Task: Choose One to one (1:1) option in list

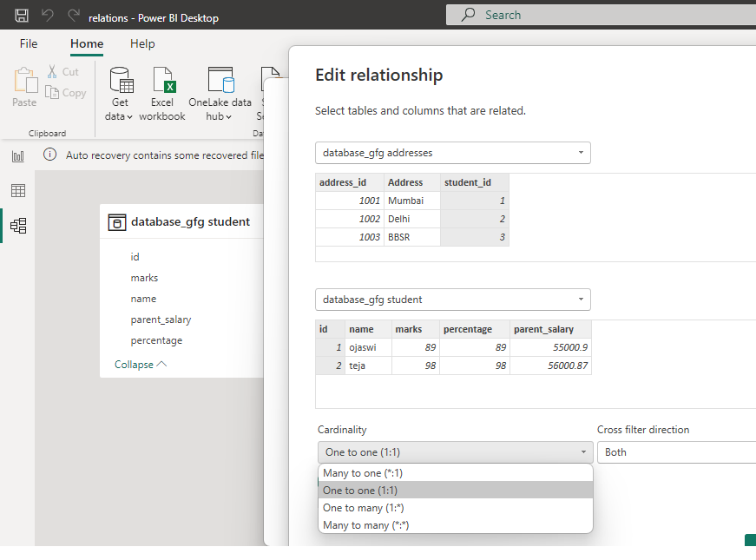Action: (x=455, y=490)
